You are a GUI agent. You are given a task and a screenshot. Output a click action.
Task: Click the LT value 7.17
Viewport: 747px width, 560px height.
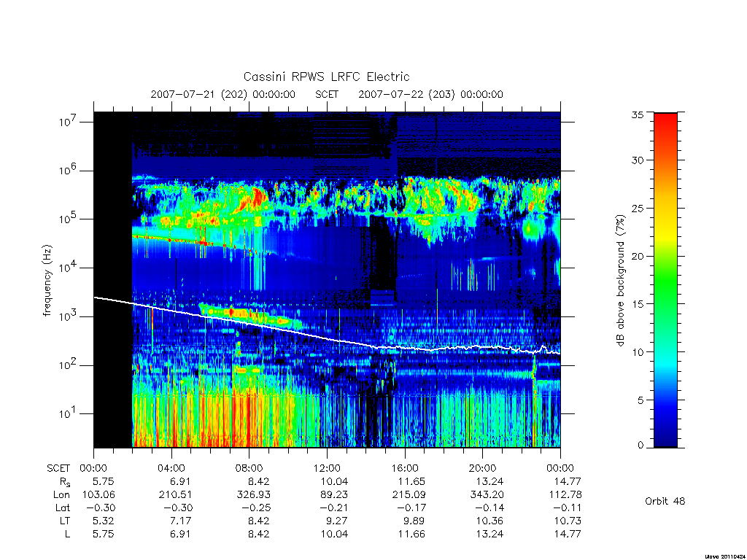[181, 521]
